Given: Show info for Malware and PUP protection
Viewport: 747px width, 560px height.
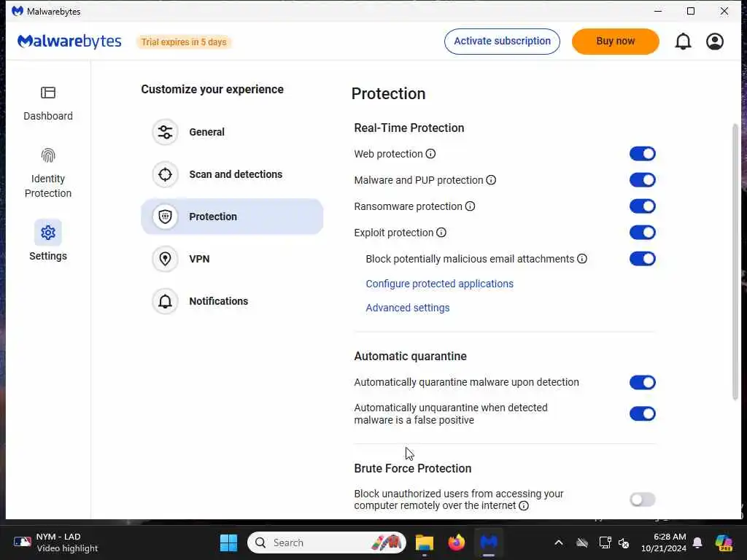Looking at the screenshot, I should click(x=491, y=180).
